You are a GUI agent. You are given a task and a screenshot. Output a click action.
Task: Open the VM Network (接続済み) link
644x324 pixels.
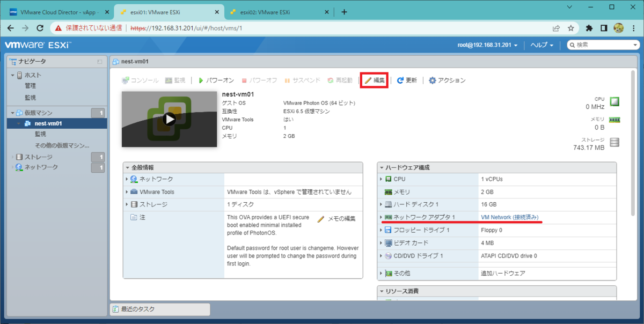coord(510,217)
